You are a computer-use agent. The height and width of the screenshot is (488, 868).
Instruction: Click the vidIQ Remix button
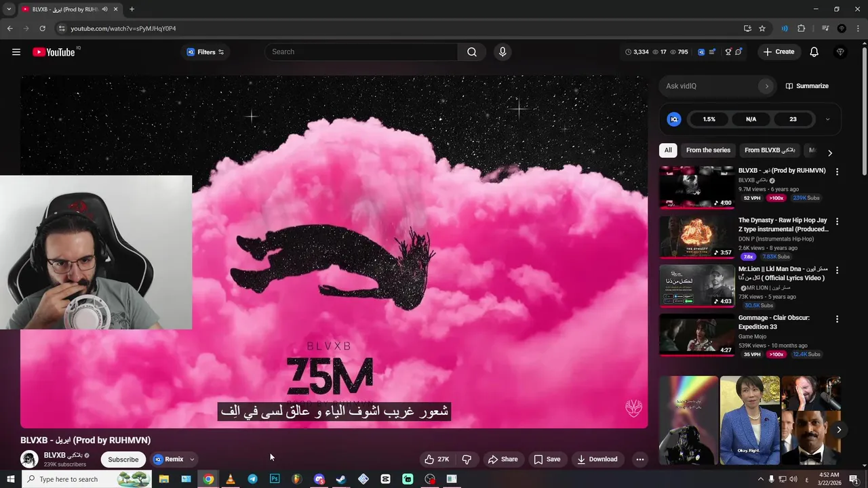168,460
